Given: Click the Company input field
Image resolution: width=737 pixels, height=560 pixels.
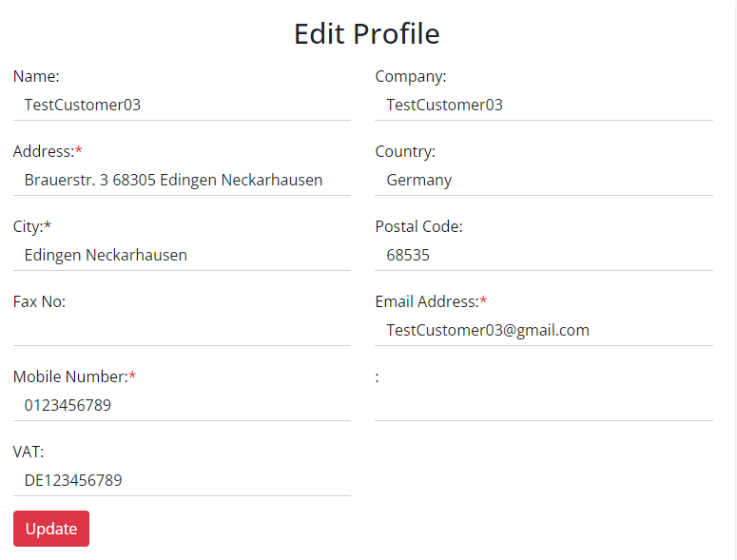Looking at the screenshot, I should 543,105.
